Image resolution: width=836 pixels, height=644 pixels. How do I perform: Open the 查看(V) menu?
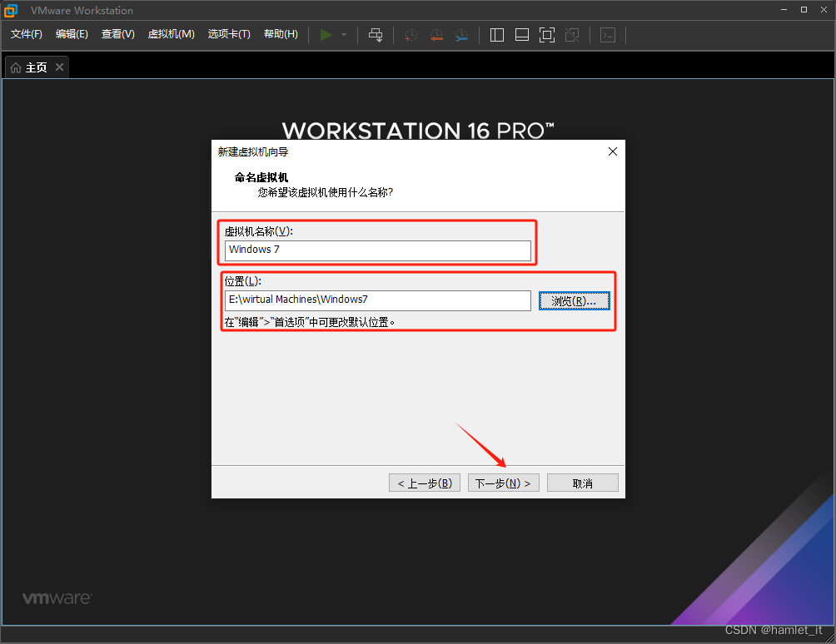[118, 34]
